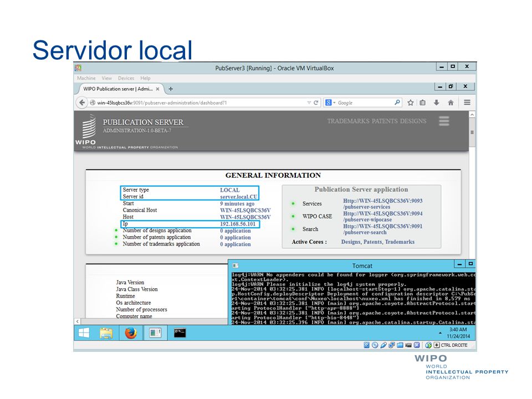
Task: Click the VirtualBox network status icon
Action: 392,345
